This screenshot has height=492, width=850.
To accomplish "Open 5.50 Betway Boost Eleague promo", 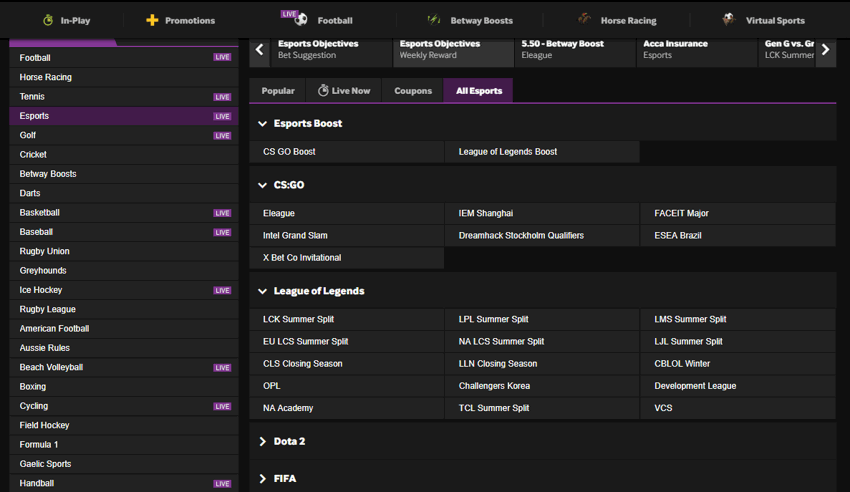I will point(575,52).
